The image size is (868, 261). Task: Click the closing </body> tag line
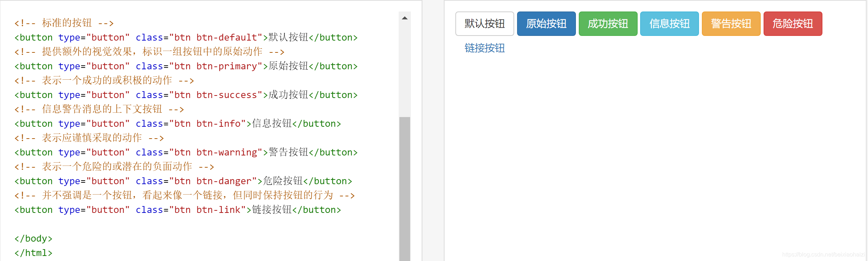click(33, 238)
